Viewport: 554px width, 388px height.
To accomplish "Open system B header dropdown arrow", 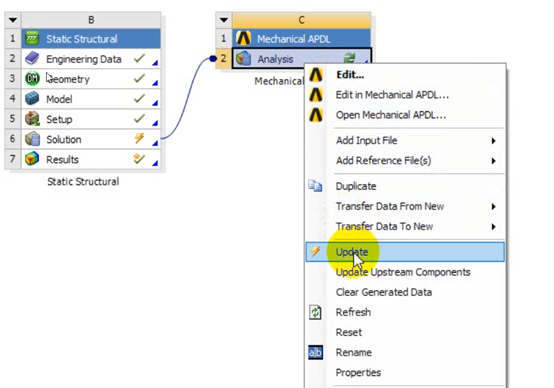I will 13,20.
